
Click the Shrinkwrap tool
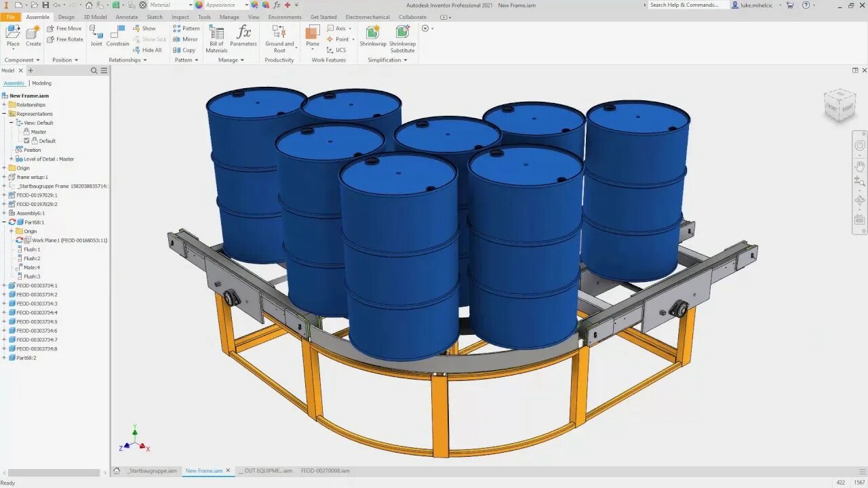(373, 37)
